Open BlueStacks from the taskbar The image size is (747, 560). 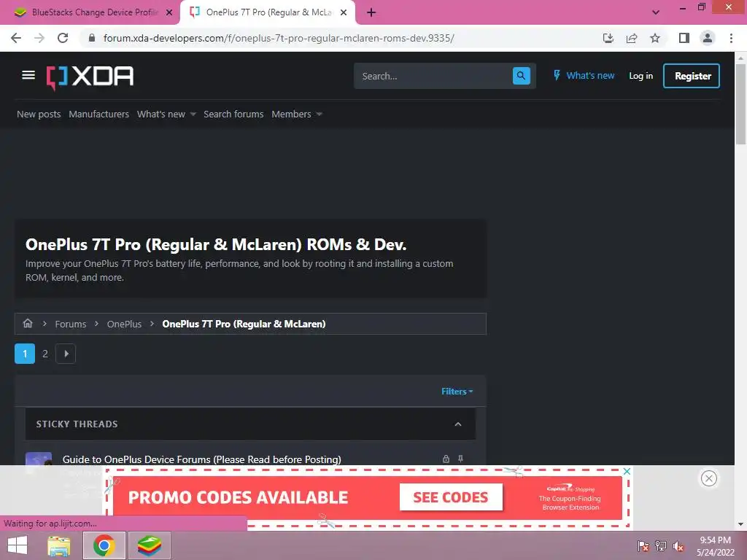[x=150, y=545]
